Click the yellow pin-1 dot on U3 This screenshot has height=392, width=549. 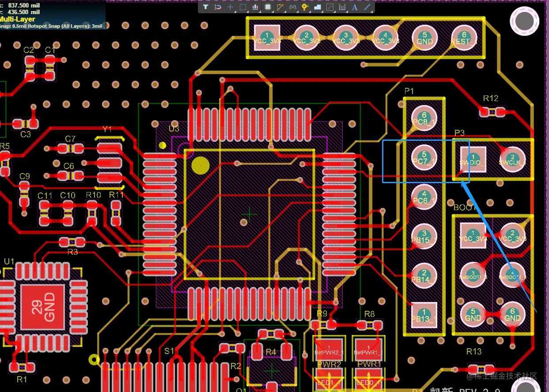click(x=201, y=165)
